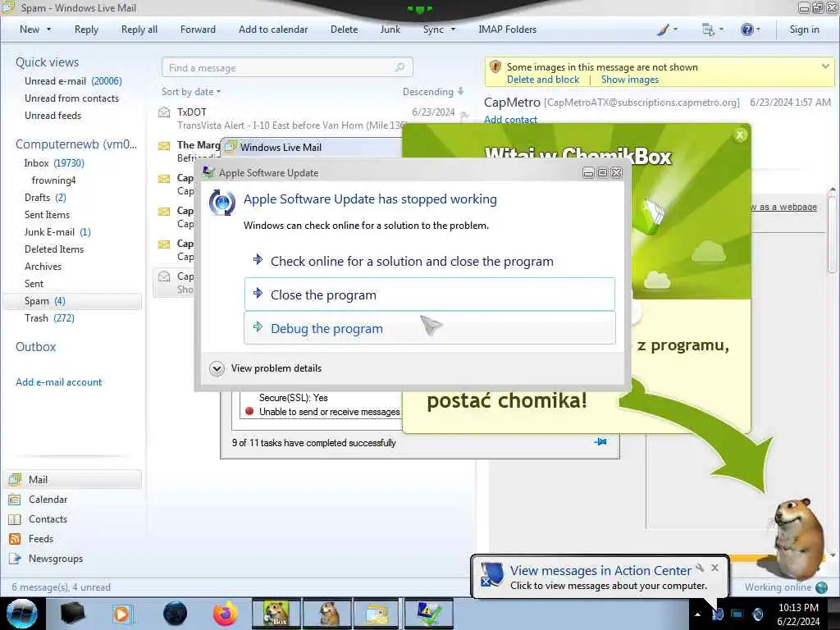Open Sort by date dropdown
Viewport: 840px width, 630px height.
tap(190, 92)
